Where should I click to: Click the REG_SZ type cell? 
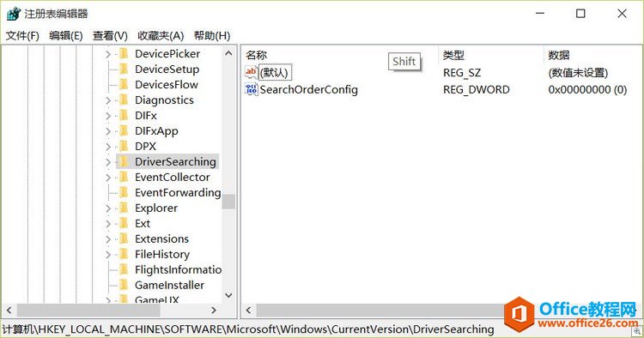click(462, 73)
